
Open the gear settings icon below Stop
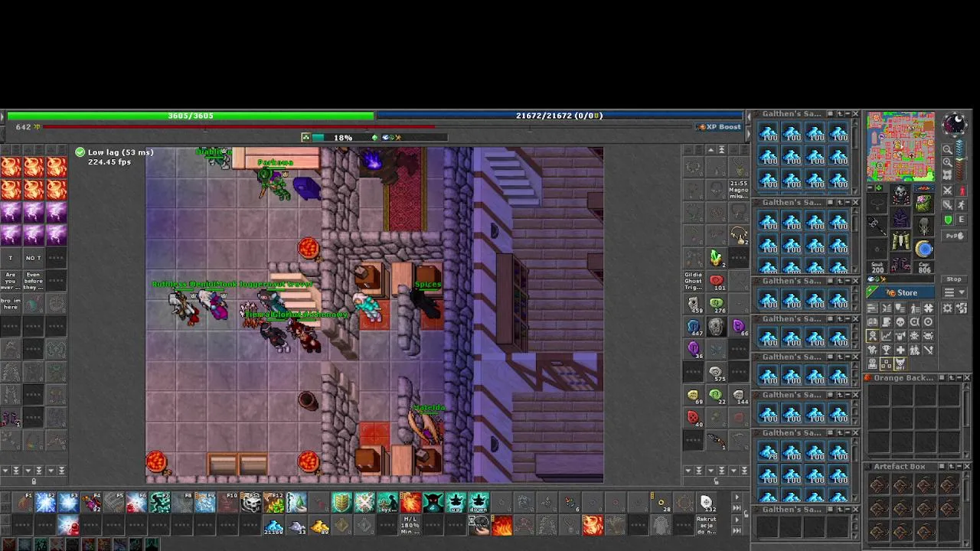point(948,308)
